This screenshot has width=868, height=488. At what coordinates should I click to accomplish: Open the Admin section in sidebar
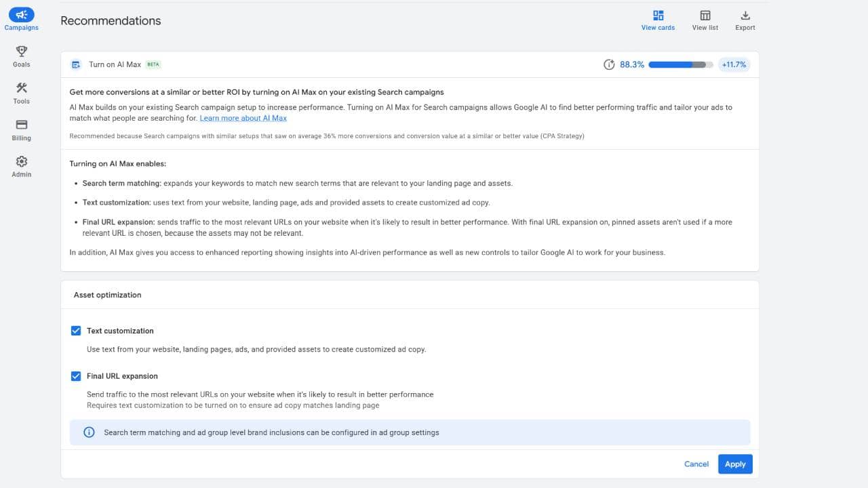click(21, 166)
